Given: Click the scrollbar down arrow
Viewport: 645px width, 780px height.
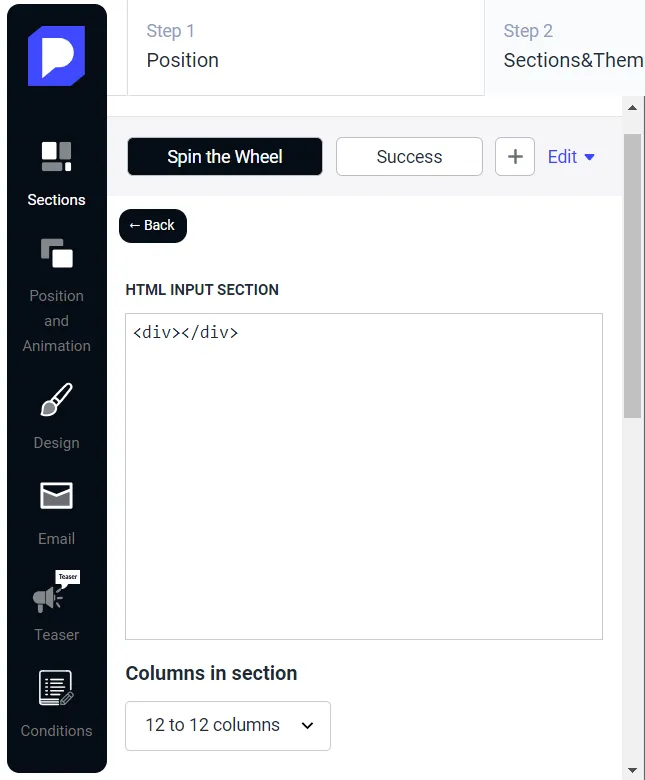Looking at the screenshot, I should pos(633,770).
